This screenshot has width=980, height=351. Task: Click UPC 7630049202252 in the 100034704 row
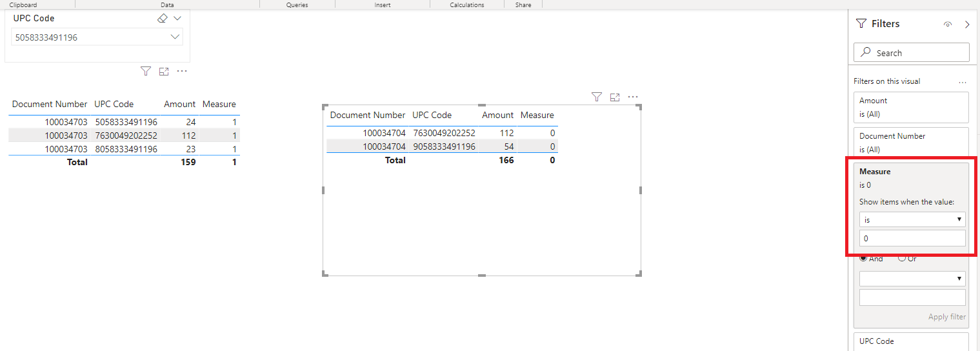[445, 133]
